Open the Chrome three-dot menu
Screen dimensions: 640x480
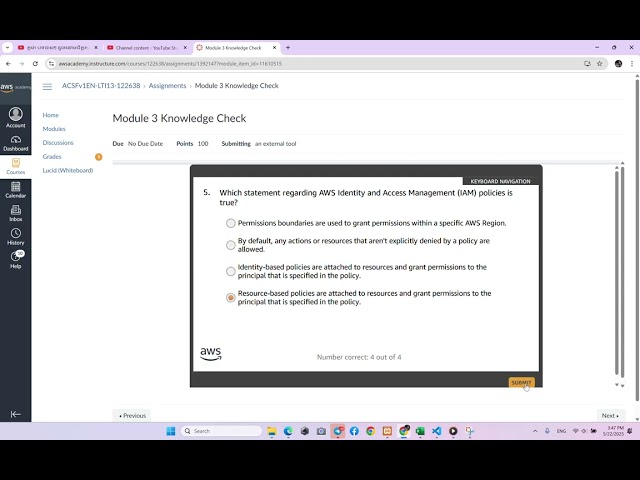point(631,64)
